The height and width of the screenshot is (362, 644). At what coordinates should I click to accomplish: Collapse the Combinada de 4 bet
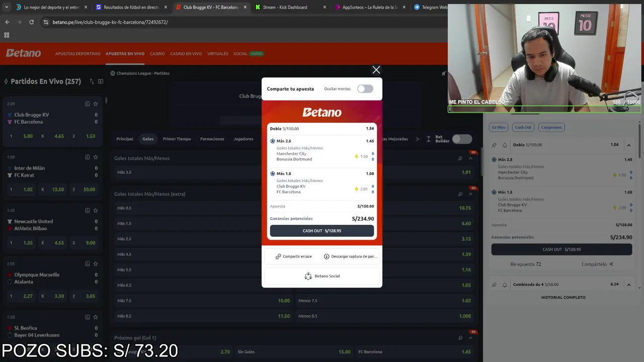(628, 285)
